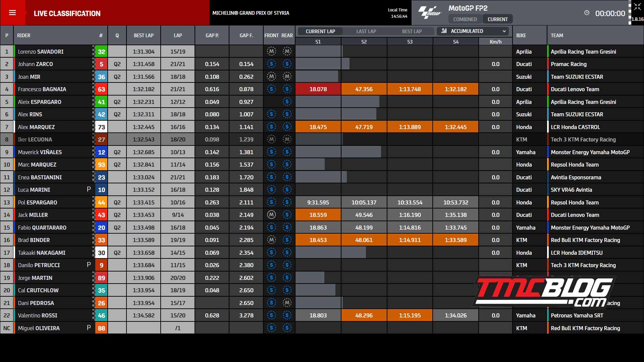Click Maverick Viñales's rear tyre icon

[x=287, y=152]
